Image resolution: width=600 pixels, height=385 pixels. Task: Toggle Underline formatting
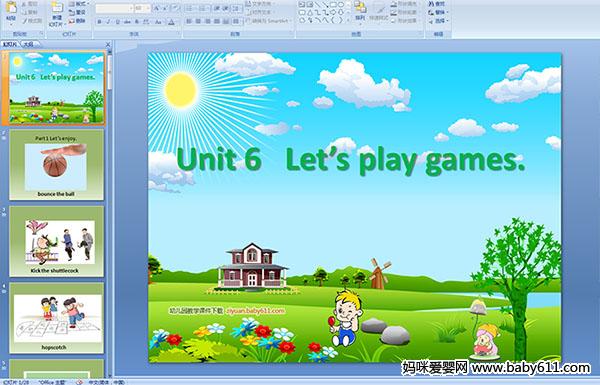(118, 22)
